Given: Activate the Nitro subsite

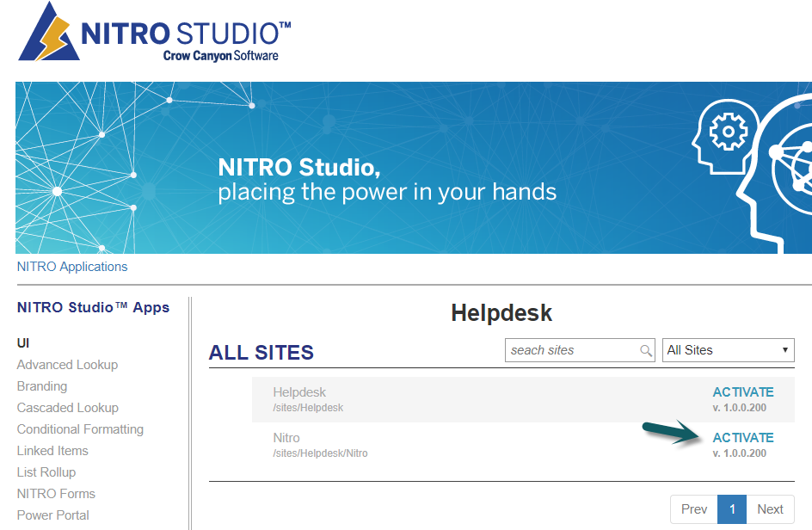Looking at the screenshot, I should [742, 438].
